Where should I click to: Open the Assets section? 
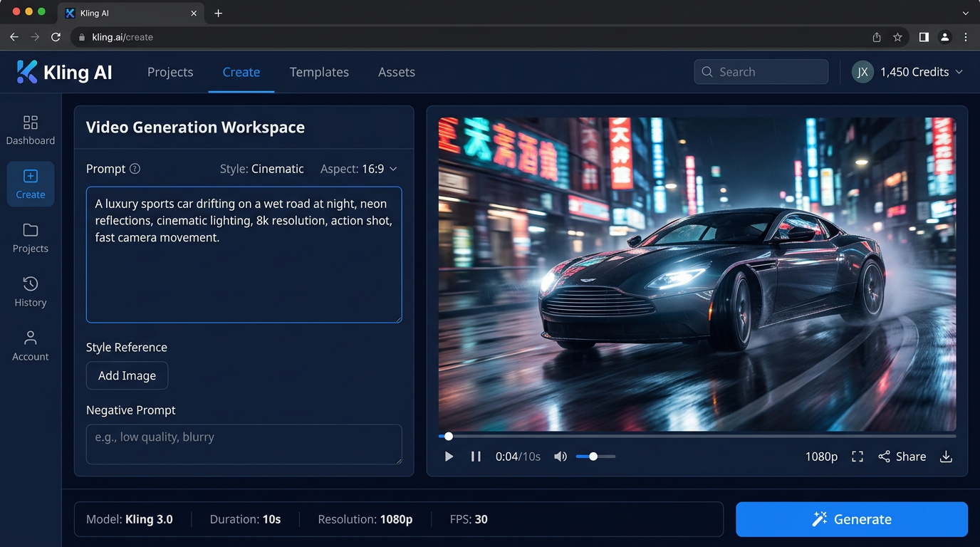396,72
